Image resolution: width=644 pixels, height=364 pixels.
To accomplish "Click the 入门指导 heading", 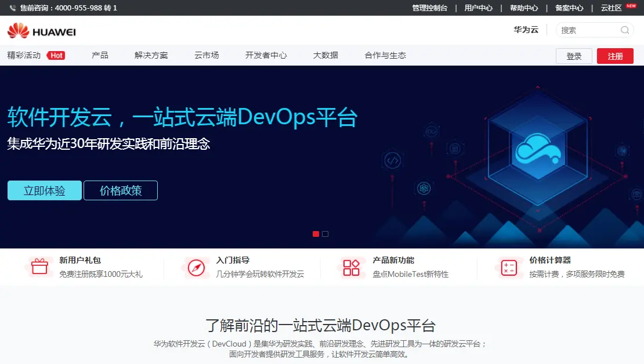I will 233,260.
